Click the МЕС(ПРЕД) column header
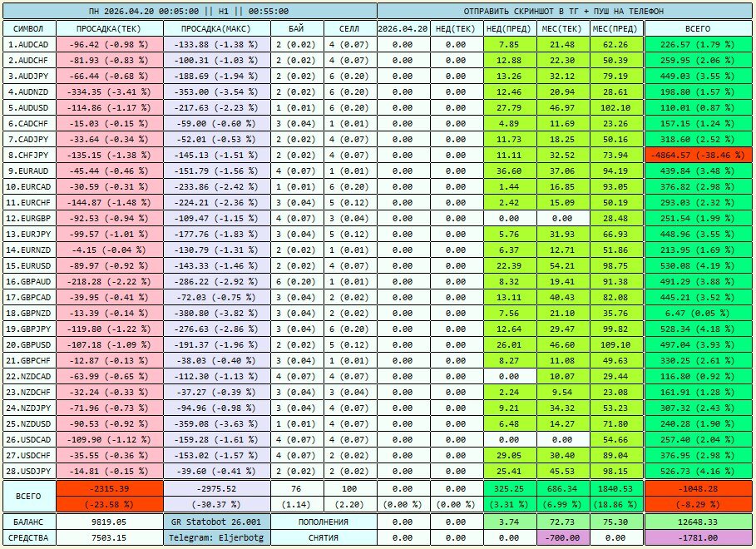The height and width of the screenshot is (549, 756). 615,28
